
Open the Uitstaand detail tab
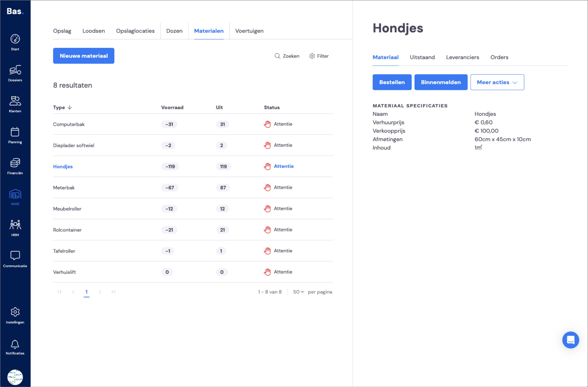tap(422, 57)
